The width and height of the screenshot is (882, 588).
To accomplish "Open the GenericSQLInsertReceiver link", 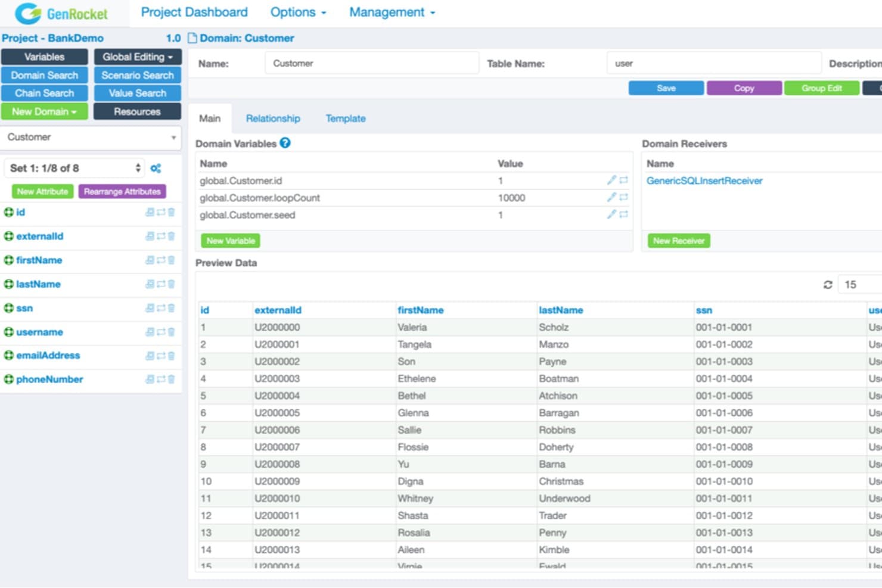I will 704,181.
